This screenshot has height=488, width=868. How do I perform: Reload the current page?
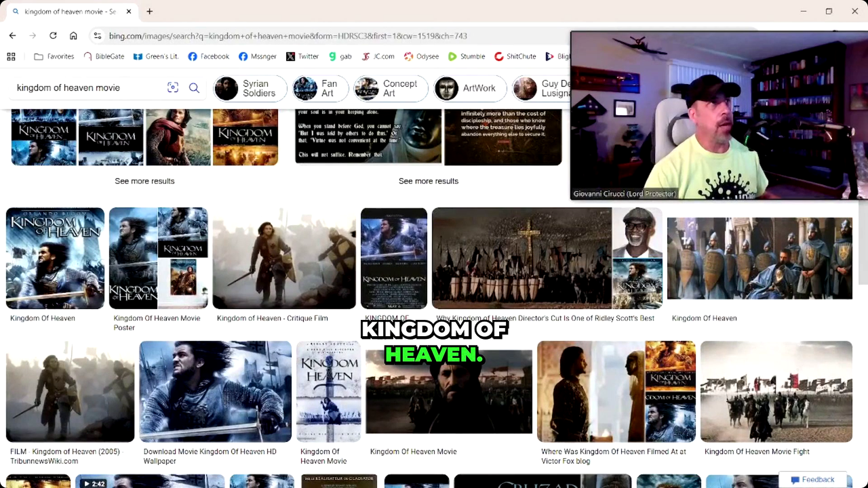[53, 35]
